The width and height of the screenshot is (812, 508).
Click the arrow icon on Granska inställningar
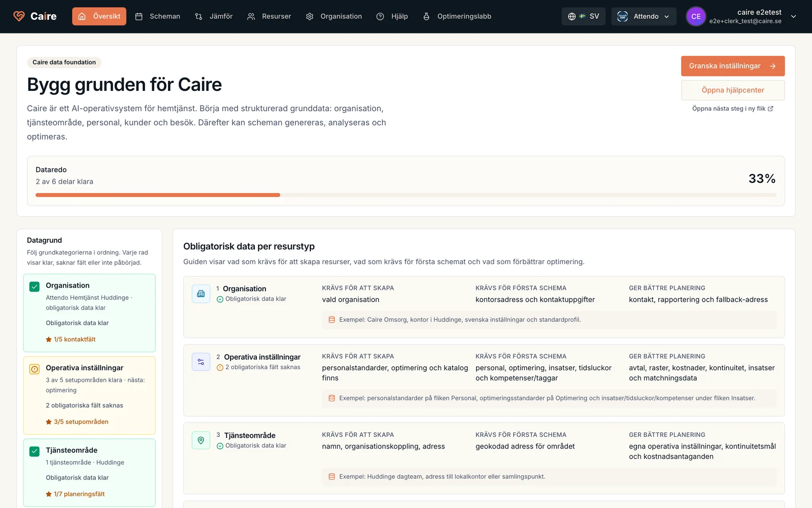point(772,66)
